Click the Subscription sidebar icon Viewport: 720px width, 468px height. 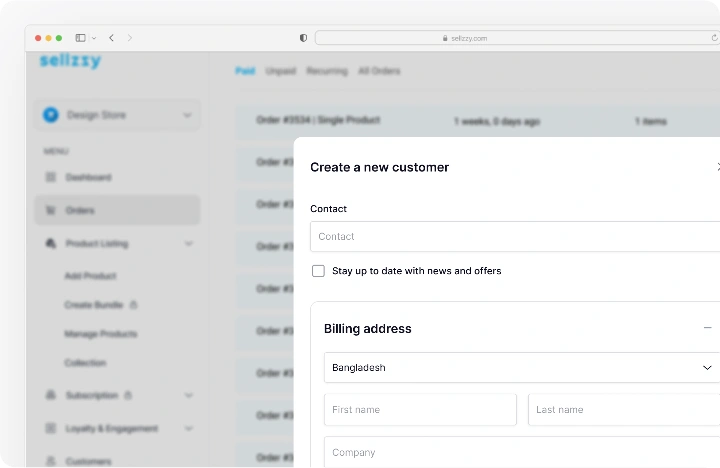pyautogui.click(x=51, y=395)
